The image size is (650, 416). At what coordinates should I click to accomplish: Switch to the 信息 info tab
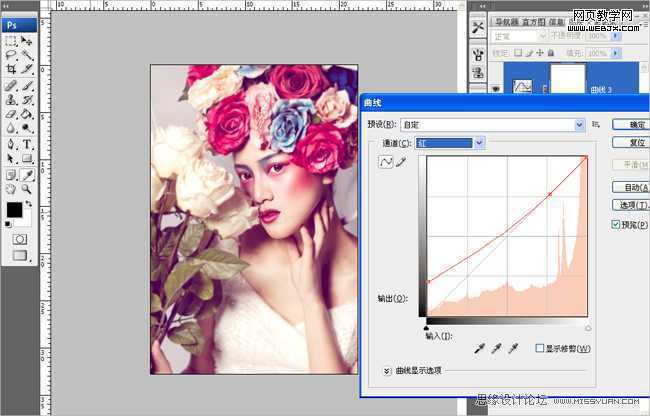(556, 22)
